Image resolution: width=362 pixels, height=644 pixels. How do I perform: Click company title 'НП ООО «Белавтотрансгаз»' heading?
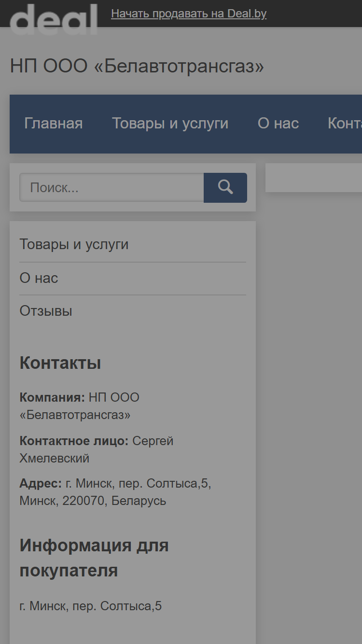(x=137, y=66)
